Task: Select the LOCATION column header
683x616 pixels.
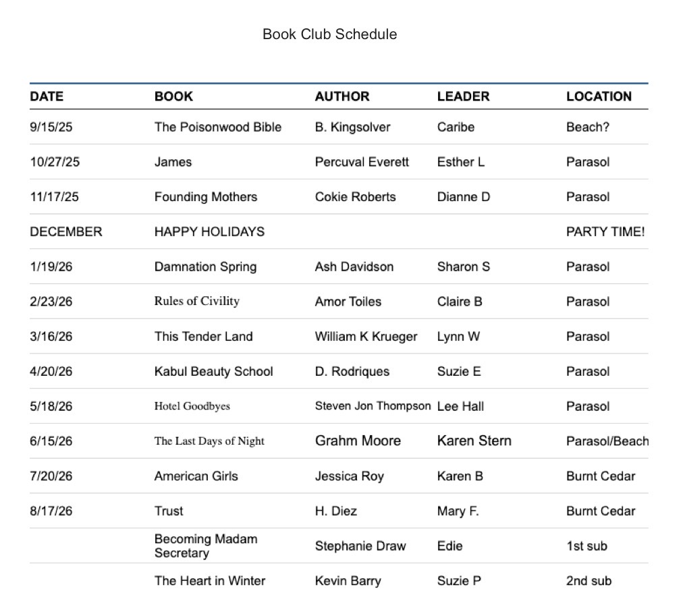Action: (x=599, y=96)
